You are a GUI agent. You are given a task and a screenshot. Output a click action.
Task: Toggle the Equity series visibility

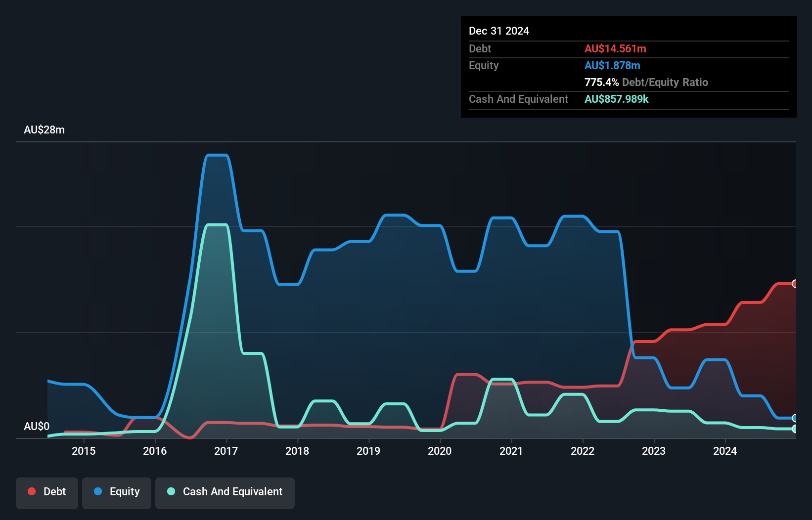click(116, 492)
